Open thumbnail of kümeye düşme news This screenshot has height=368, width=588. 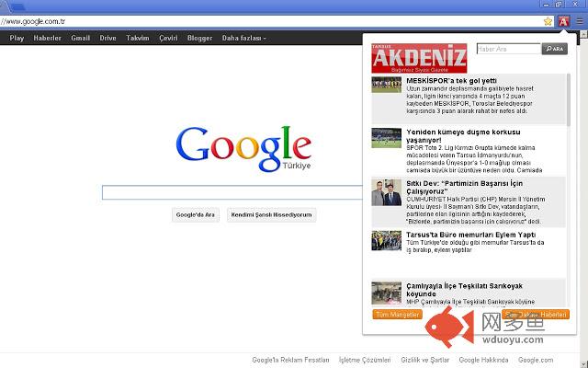coord(386,138)
